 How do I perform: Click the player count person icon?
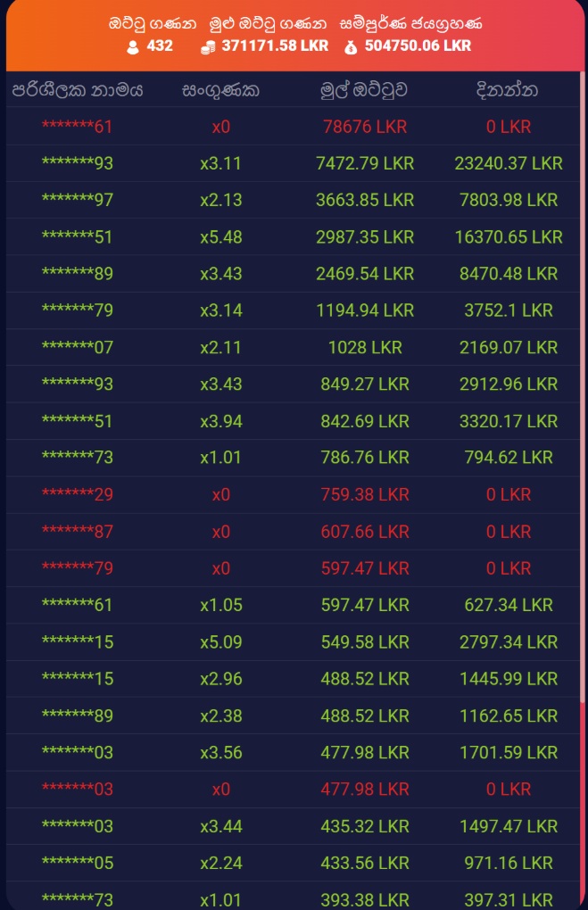[133, 47]
